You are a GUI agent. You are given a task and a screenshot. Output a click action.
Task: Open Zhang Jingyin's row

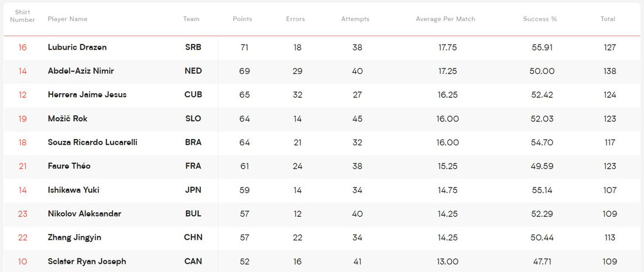pos(75,237)
